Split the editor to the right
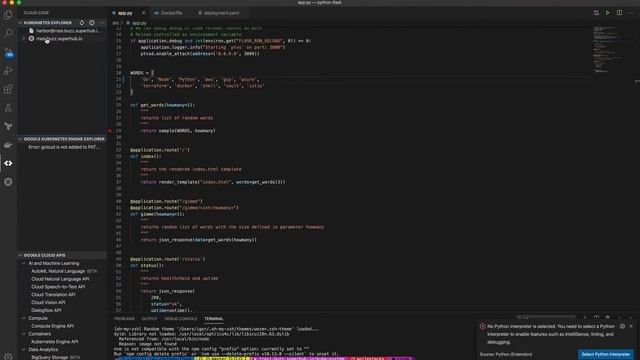This screenshot has height=360, width=640. point(619,13)
